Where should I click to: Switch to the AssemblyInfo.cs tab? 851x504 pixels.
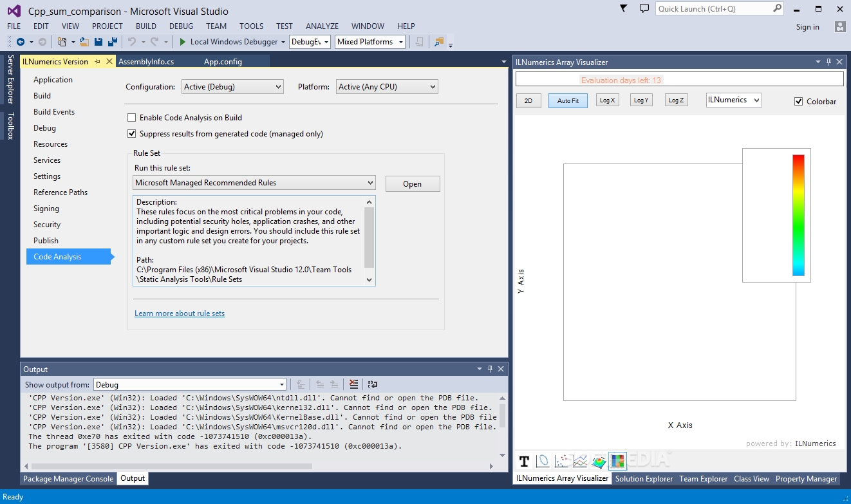coord(146,62)
